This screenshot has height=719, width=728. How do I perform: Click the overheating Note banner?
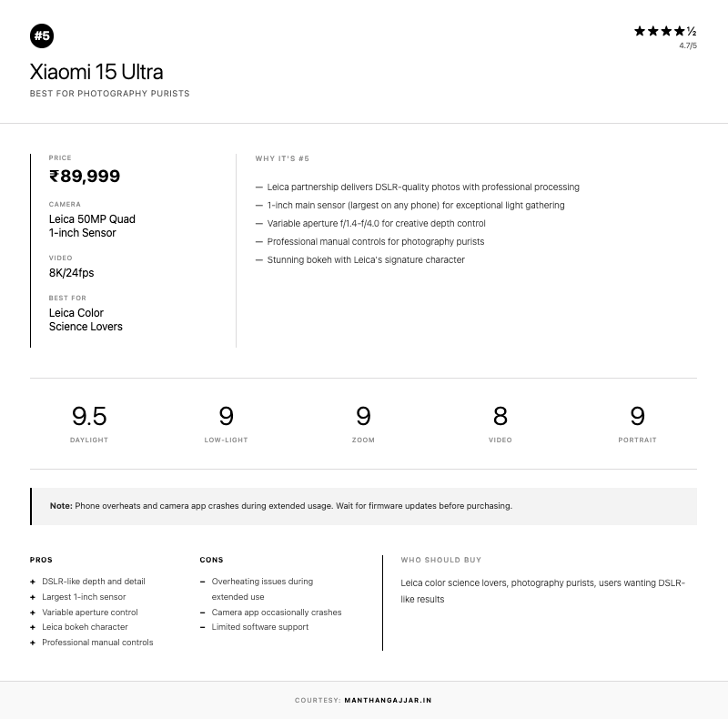(364, 506)
